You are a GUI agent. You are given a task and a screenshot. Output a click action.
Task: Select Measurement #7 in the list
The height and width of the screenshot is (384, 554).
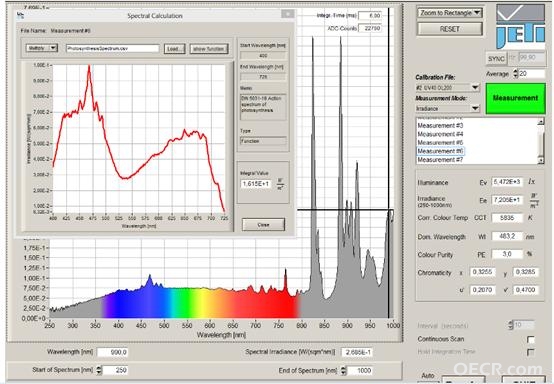coord(440,160)
